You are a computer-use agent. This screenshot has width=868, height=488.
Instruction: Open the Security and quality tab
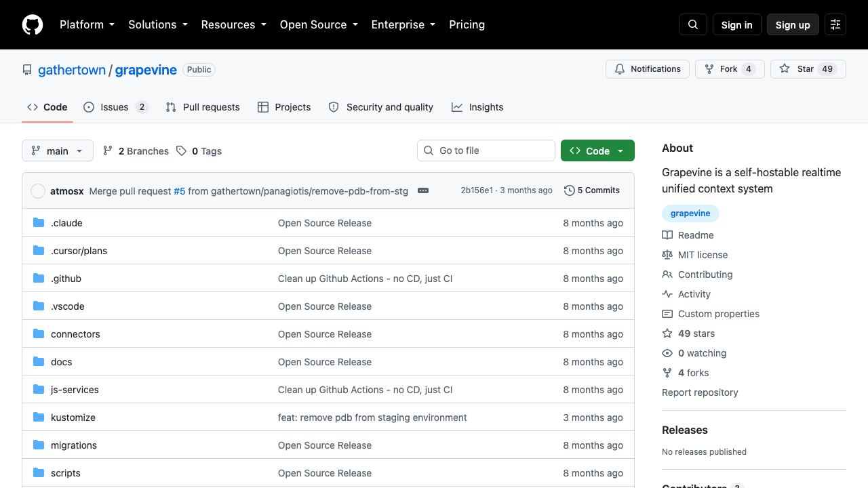click(x=381, y=107)
